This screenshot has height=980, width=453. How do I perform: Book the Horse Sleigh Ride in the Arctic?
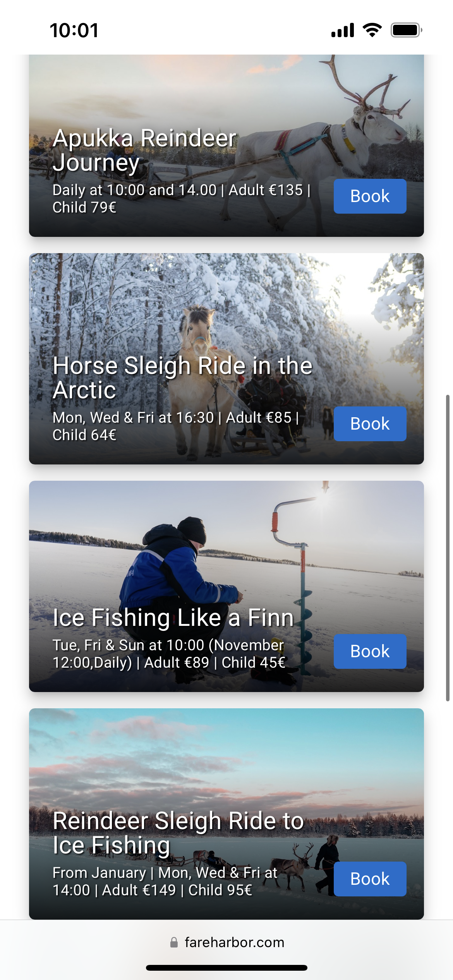pyautogui.click(x=370, y=424)
